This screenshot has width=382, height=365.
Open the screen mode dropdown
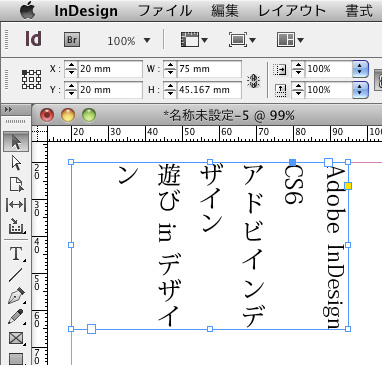242,40
